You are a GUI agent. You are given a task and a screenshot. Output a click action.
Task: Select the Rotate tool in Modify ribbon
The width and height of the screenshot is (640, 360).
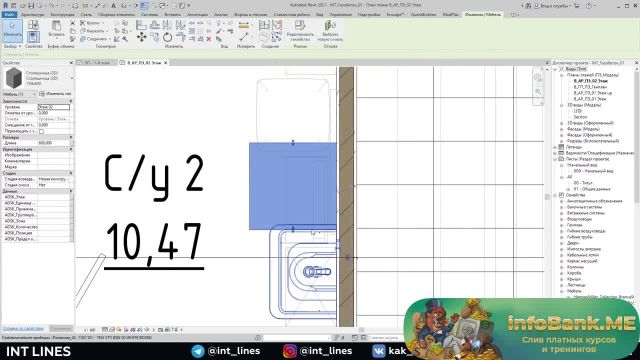167,37
